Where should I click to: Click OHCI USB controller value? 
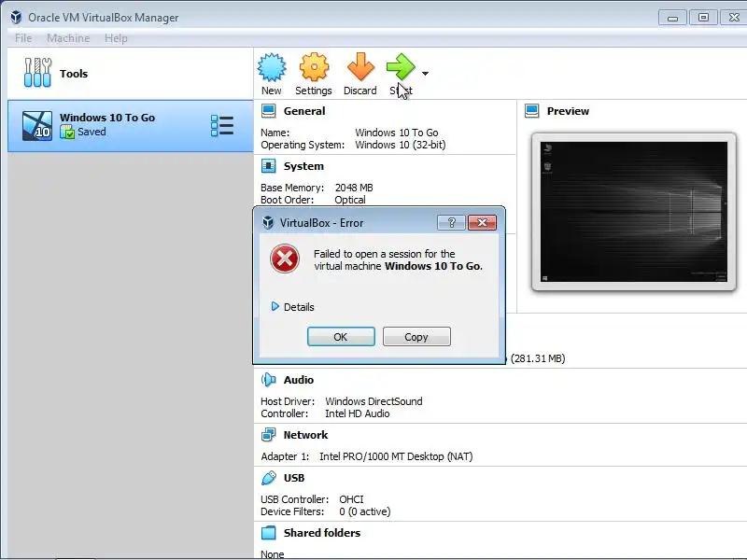(x=351, y=499)
